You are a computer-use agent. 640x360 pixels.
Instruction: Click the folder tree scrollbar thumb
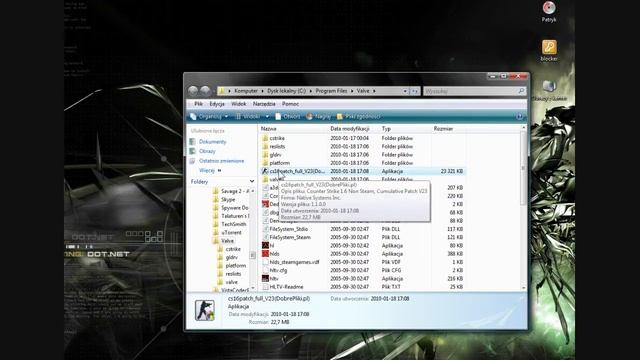252,255
